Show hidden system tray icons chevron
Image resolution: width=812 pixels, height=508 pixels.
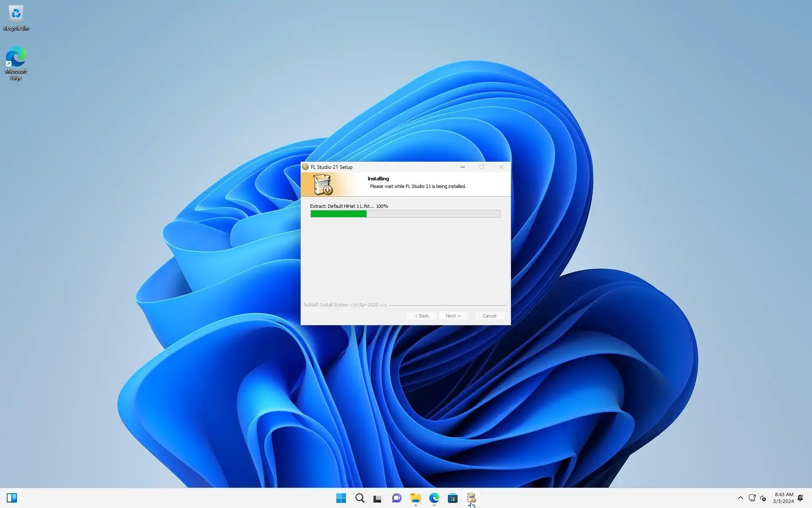740,498
